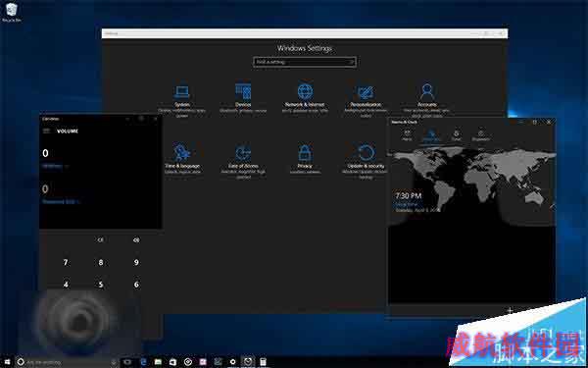Click the Find a setting search box
The height and width of the screenshot is (368, 588).
(305, 62)
